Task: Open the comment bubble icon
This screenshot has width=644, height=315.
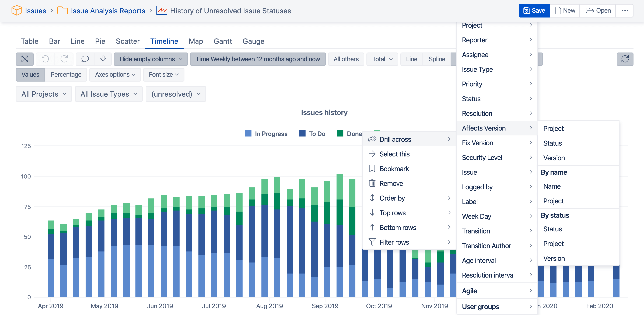Action: (85, 59)
